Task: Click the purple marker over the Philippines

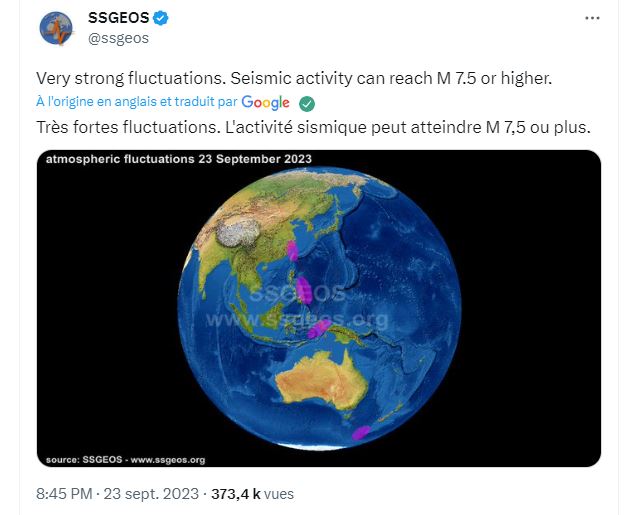Action: coord(304,290)
